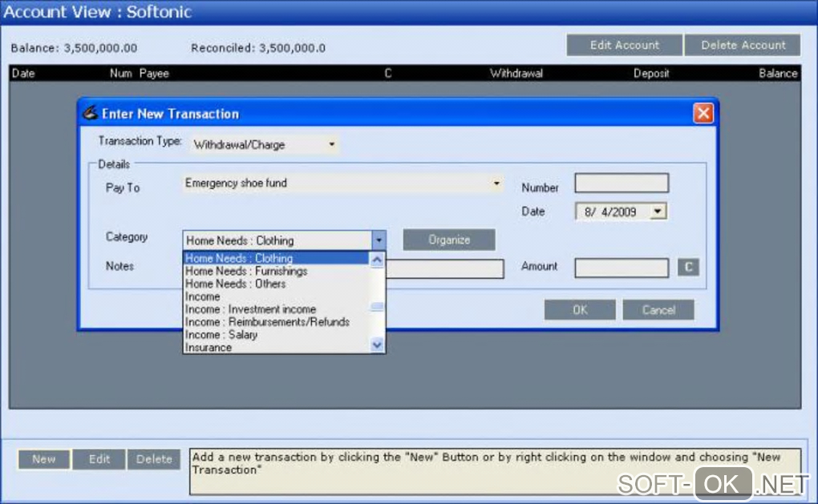Click the 8/ 4/2009 date value

(609, 212)
